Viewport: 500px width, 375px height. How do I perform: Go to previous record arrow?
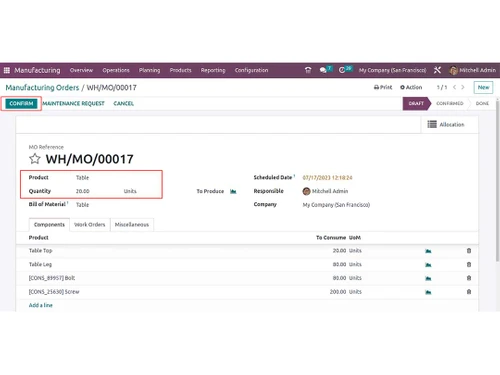(x=454, y=87)
